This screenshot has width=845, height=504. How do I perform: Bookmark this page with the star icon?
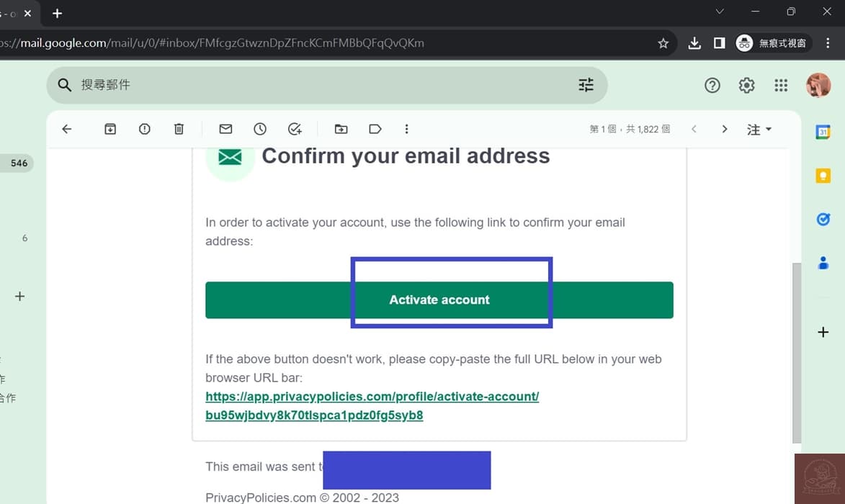pos(663,43)
